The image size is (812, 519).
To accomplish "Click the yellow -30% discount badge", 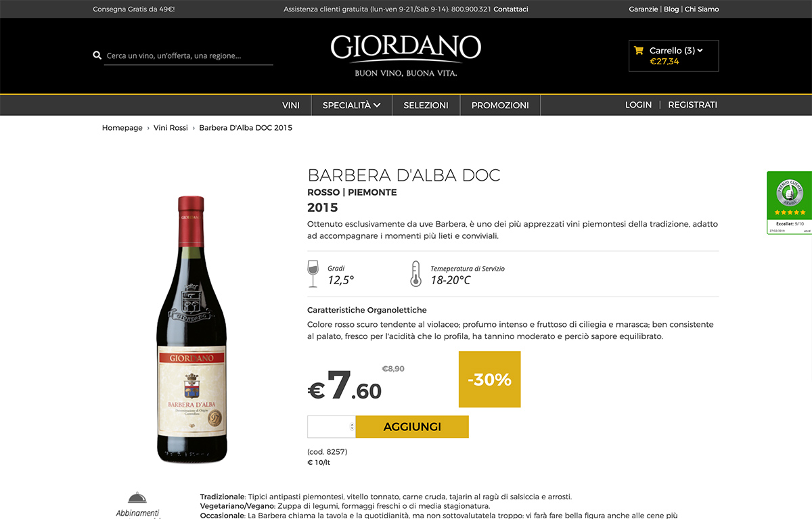I will pyautogui.click(x=489, y=380).
